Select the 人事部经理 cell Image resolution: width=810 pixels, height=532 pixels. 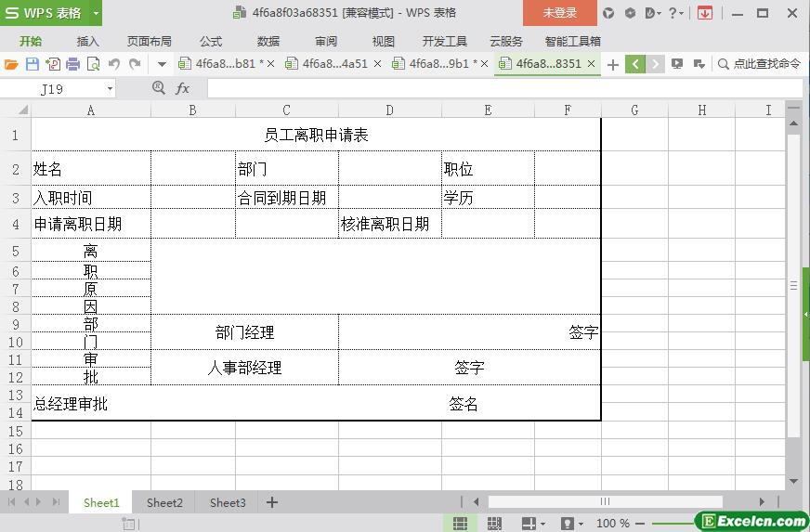pyautogui.click(x=245, y=368)
